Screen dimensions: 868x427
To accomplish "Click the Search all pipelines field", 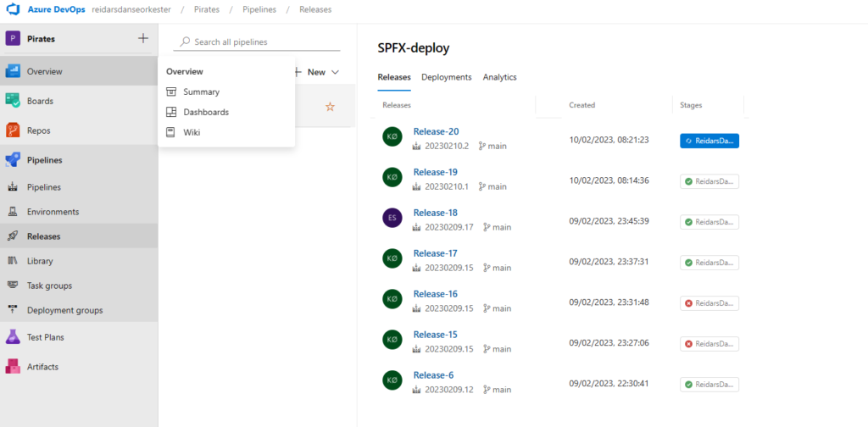I will [257, 42].
